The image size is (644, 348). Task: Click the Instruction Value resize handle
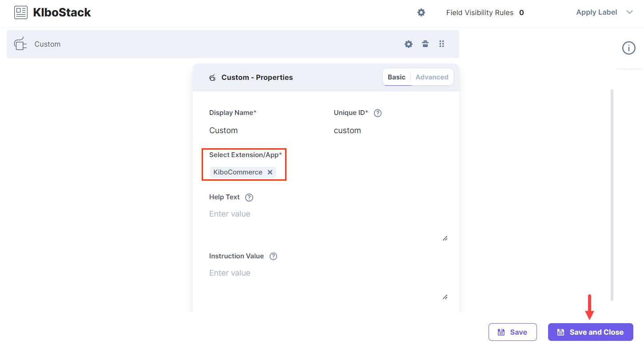coord(445,297)
